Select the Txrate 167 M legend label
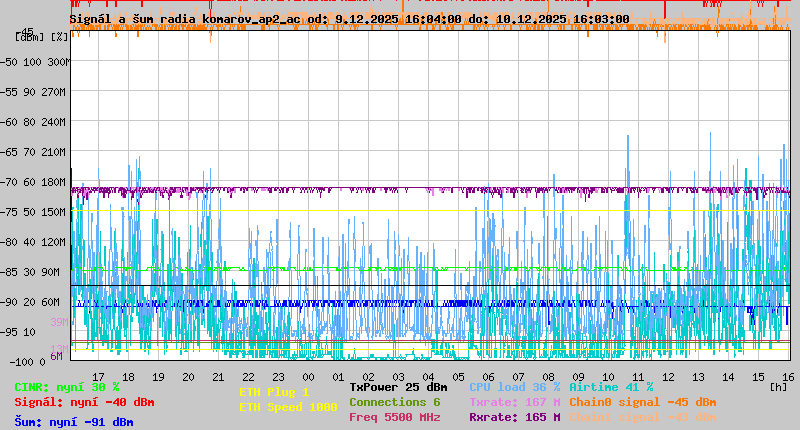Image resolution: width=800 pixels, height=430 pixels. pyautogui.click(x=514, y=402)
